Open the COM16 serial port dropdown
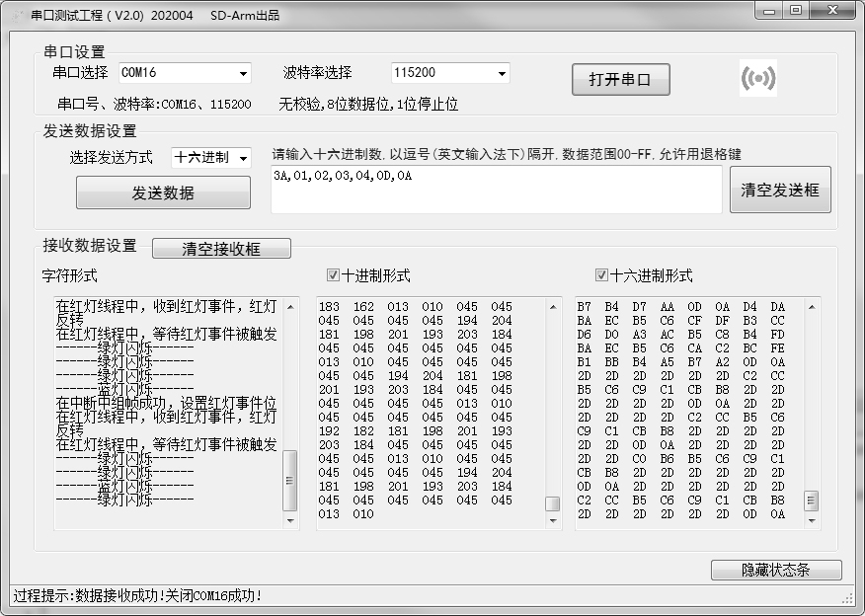Screen dimensions: 865x616 point(243,74)
